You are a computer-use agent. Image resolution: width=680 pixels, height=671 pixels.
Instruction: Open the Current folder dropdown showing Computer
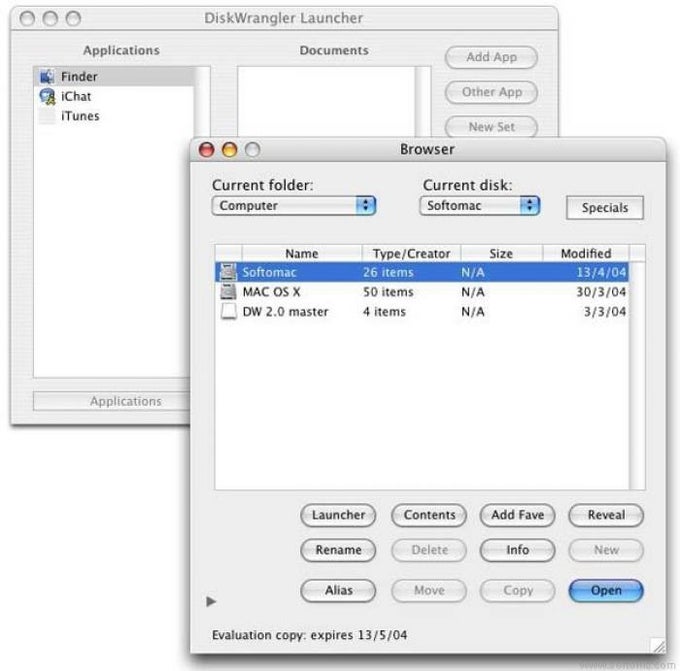[x=294, y=206]
